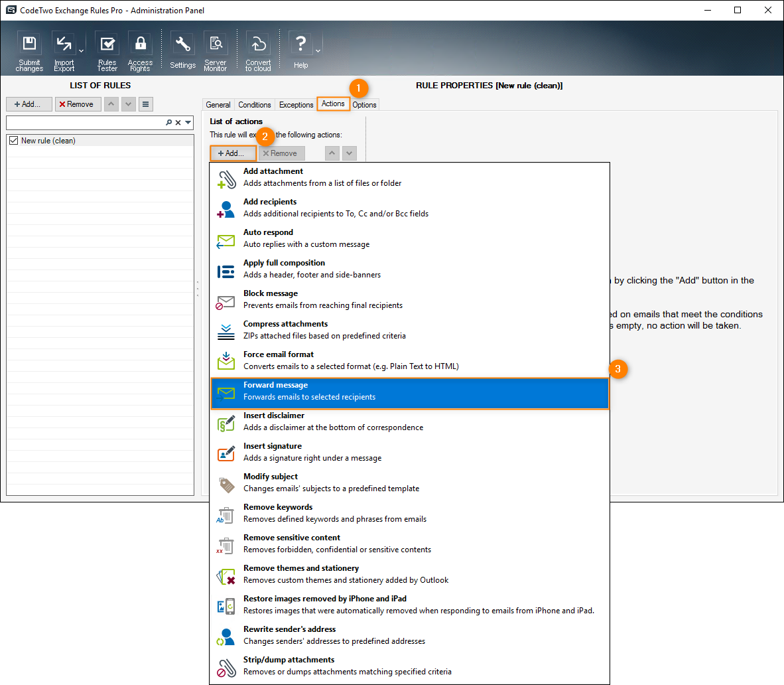
Task: Switch to the Actions tab
Action: (x=333, y=104)
